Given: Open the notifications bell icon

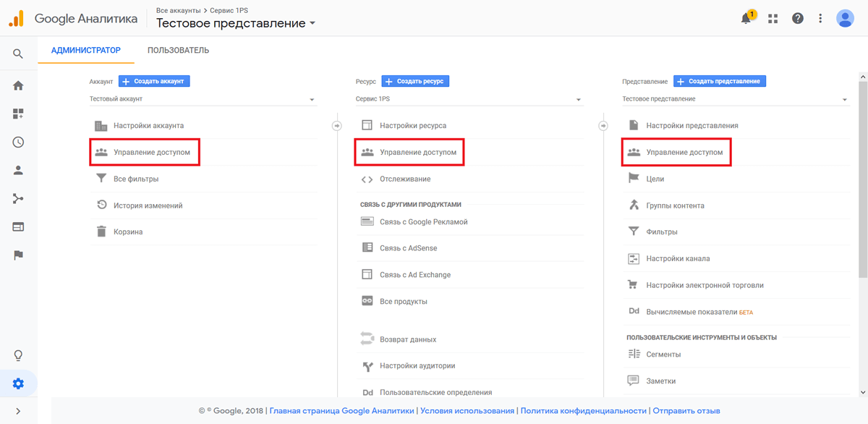Looking at the screenshot, I should click(746, 18).
